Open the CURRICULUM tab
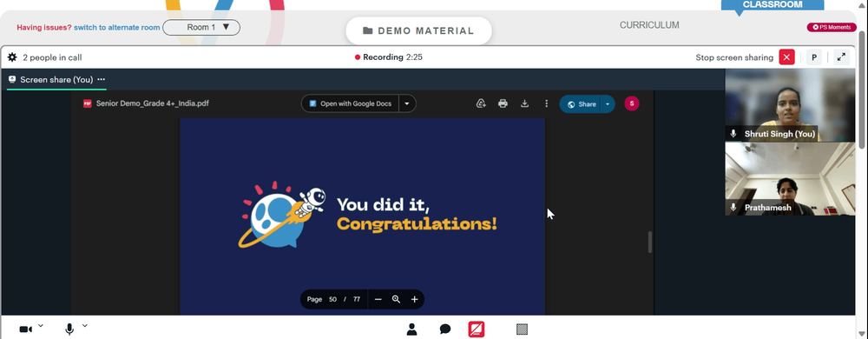Viewport: 868px width, 339px height. coord(649,25)
